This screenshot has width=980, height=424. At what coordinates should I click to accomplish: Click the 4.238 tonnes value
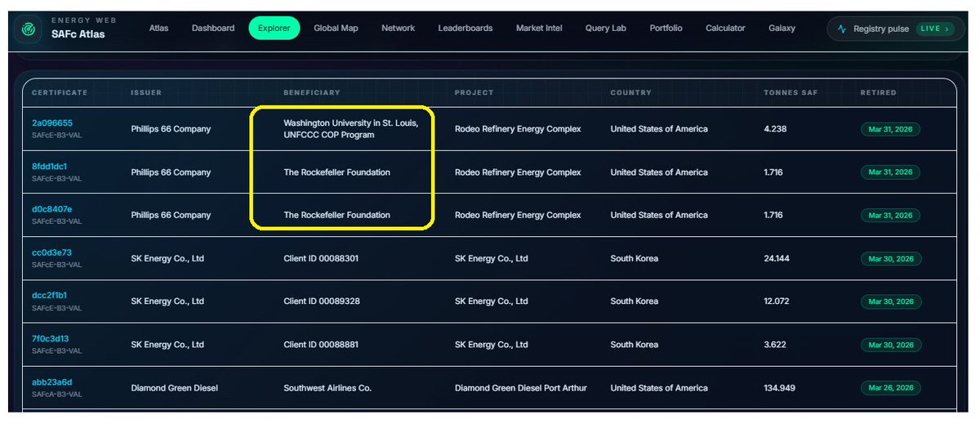pos(775,129)
